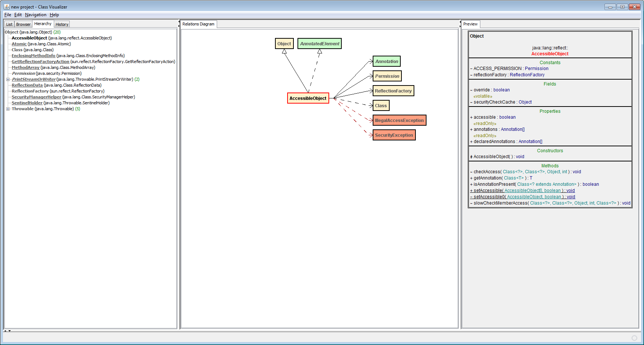Viewport: 644px width, 345px height.
Task: Click the AnnotatedElement node in the diagram
Action: point(319,43)
